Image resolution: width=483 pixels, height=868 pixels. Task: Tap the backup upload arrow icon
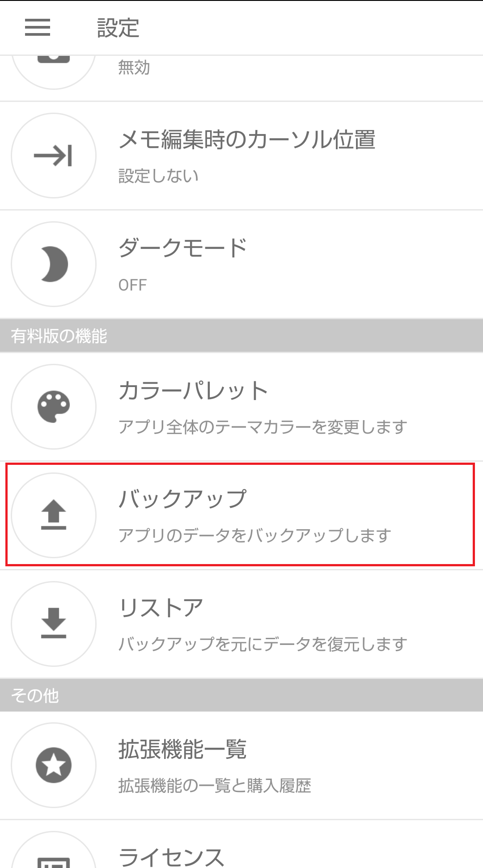[54, 515]
